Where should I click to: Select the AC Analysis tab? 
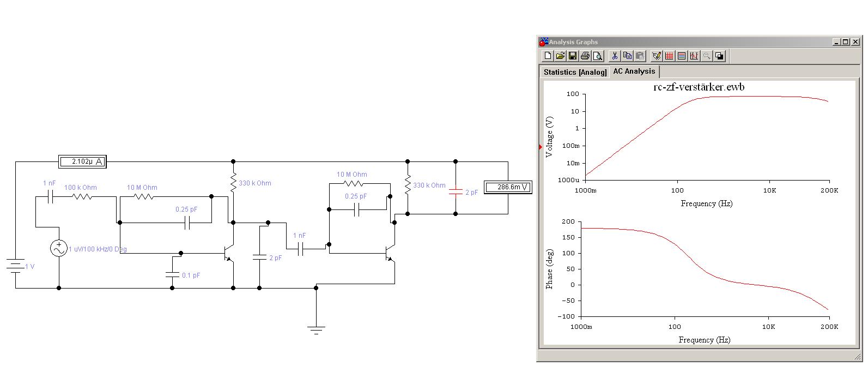point(634,71)
